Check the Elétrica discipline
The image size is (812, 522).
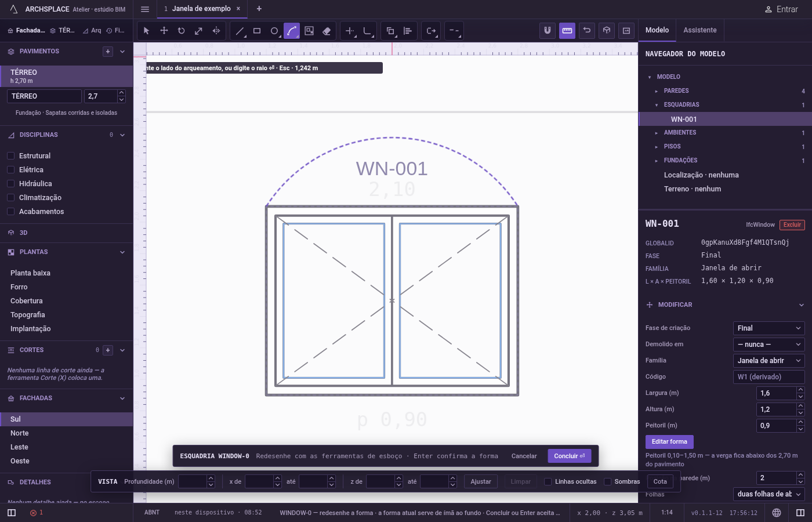10,170
